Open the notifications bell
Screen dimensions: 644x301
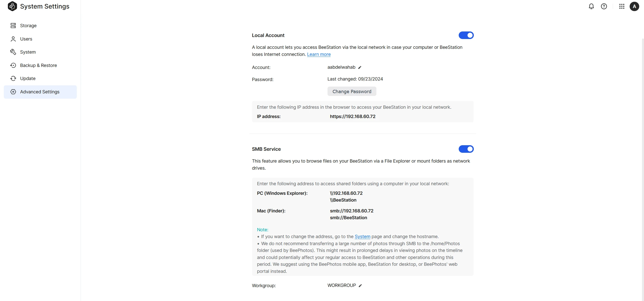click(591, 6)
